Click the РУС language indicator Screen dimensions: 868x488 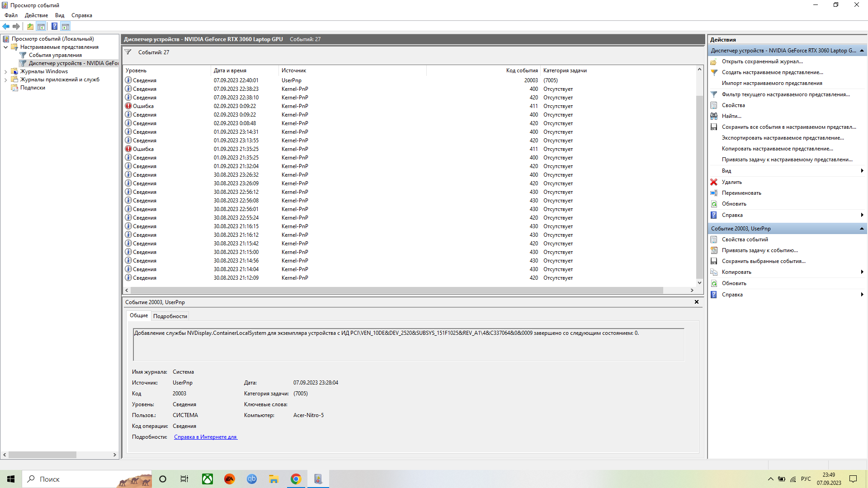pyautogui.click(x=806, y=479)
